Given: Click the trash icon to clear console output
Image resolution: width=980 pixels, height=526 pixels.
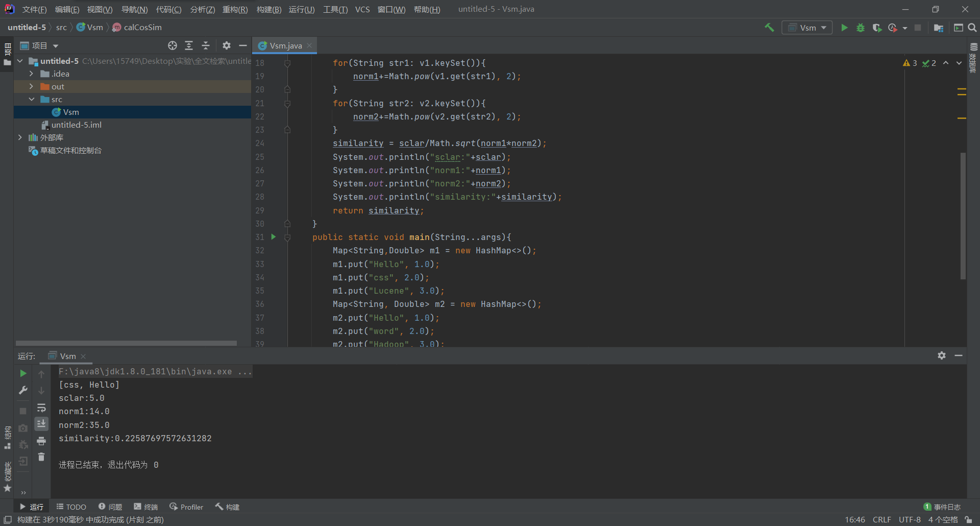Looking at the screenshot, I should click(41, 457).
